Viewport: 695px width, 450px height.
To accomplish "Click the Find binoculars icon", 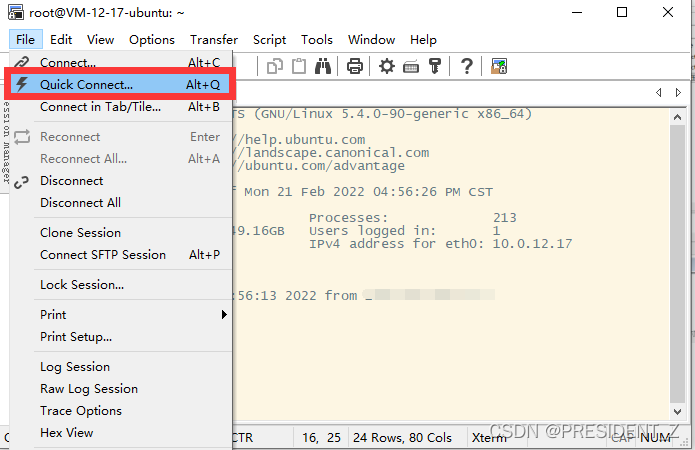I will point(323,67).
